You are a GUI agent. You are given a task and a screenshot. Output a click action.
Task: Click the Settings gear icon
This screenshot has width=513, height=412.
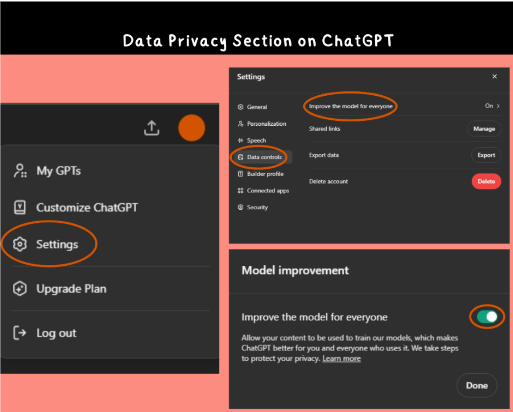pos(20,244)
